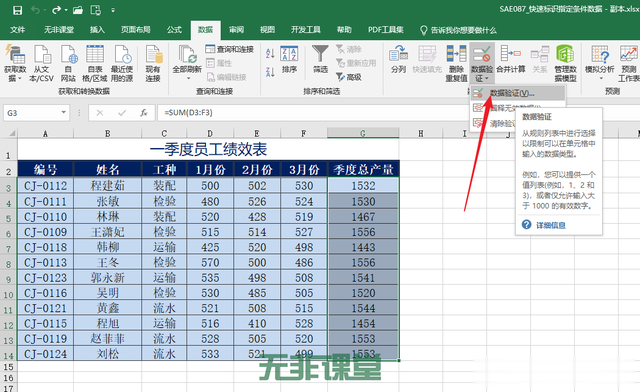Click the sort descending Z-A icon
Viewport: 640px width, 392px height.
pos(270,72)
